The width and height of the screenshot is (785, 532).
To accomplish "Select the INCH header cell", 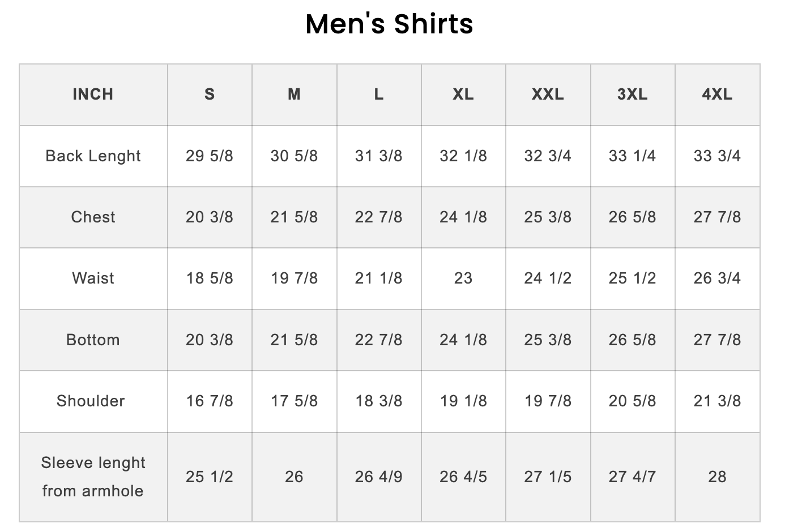I will pyautogui.click(x=93, y=94).
